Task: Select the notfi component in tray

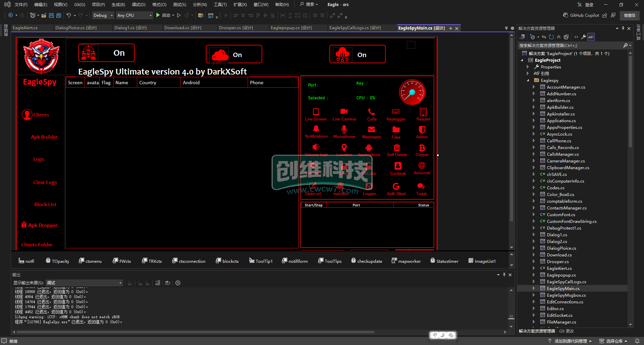Action: point(27,261)
